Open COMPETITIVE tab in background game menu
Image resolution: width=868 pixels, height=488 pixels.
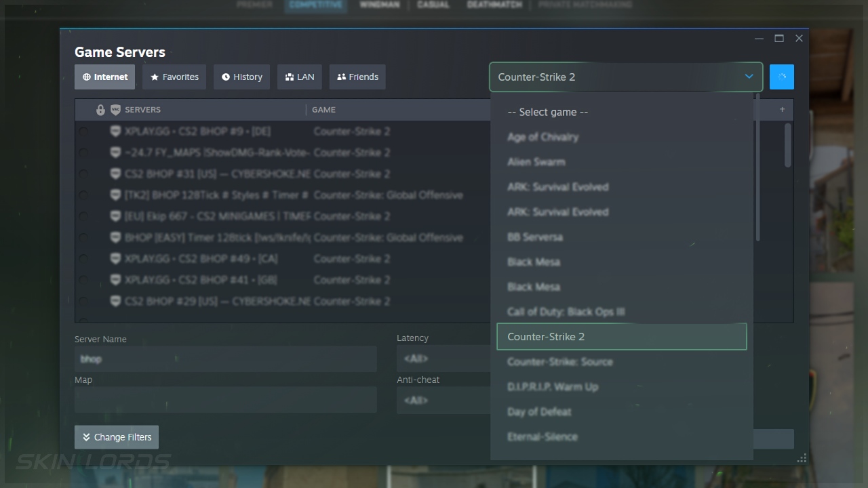coord(317,5)
